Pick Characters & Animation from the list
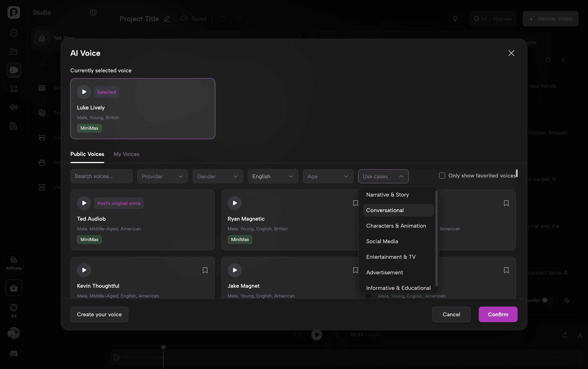 398,226
